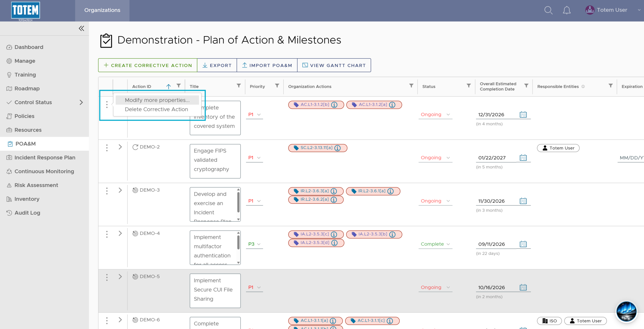Open status dropdown for DEMO-5

click(435, 287)
